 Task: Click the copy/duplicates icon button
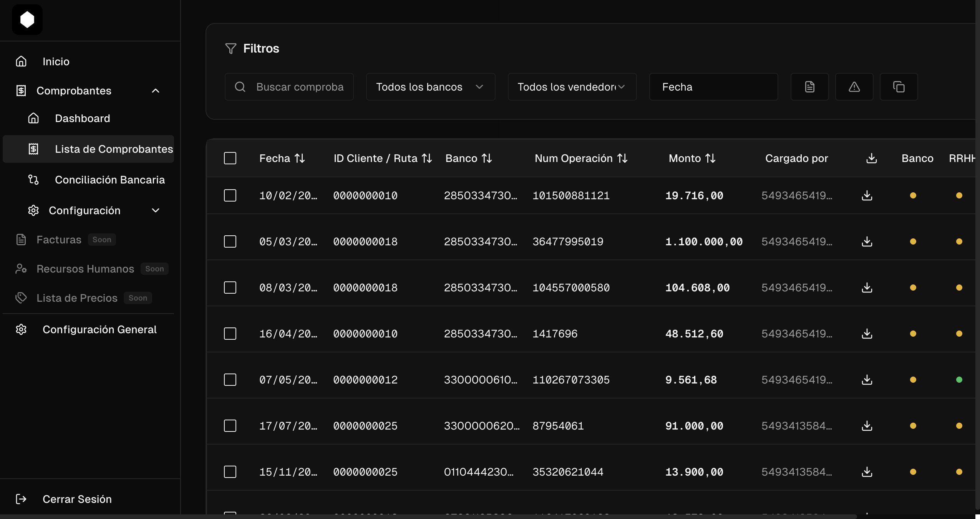tap(899, 87)
